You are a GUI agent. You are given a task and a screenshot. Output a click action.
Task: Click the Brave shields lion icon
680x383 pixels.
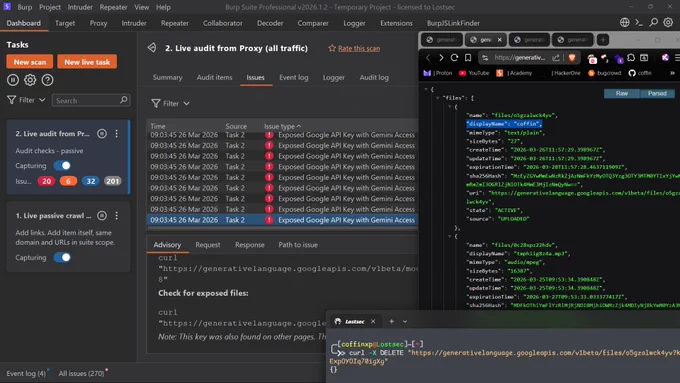572,58
